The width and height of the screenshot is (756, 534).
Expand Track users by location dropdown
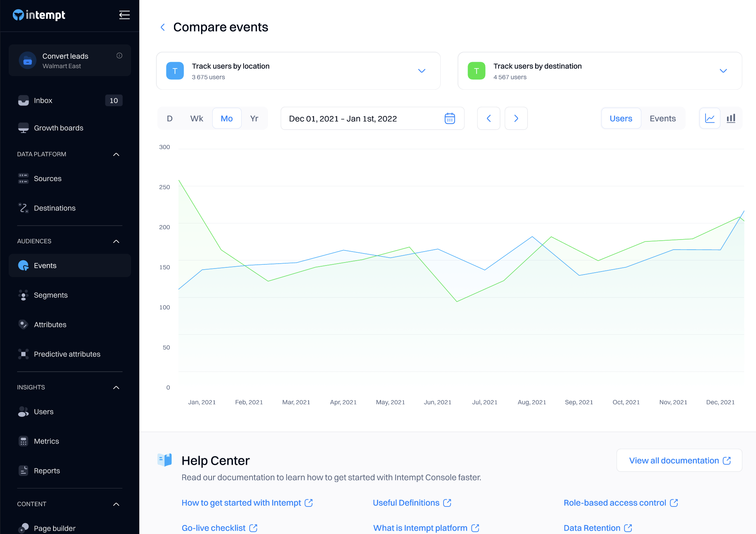(x=422, y=71)
